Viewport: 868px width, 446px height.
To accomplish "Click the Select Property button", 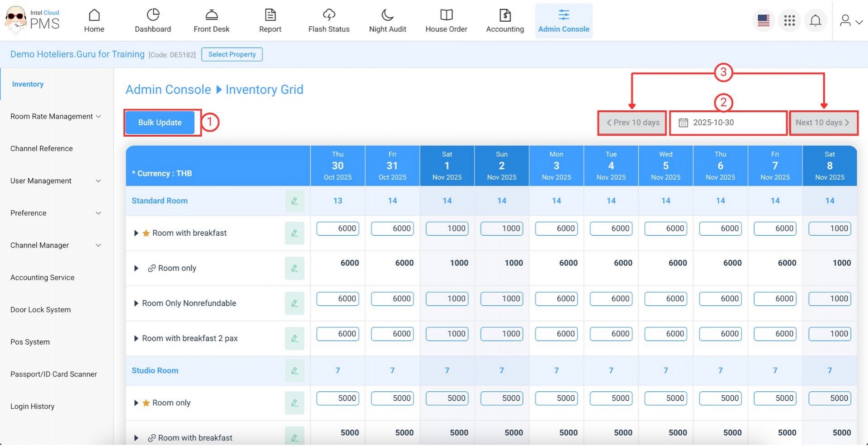I will (232, 54).
